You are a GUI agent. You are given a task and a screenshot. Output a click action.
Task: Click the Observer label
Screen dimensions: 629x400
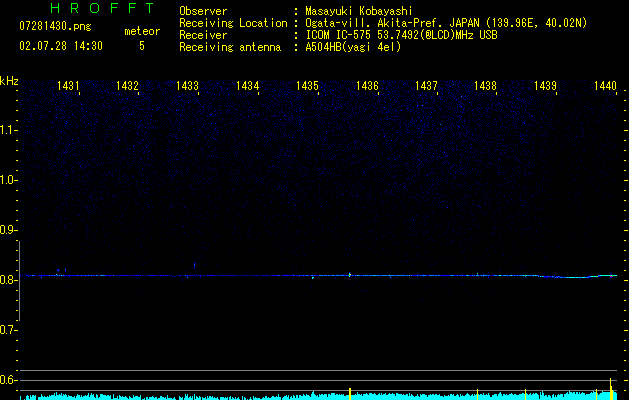203,11
